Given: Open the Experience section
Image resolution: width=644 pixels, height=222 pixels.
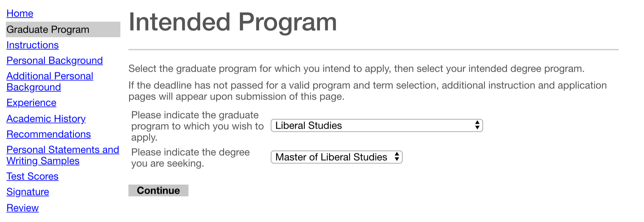Looking at the screenshot, I should click(31, 102).
